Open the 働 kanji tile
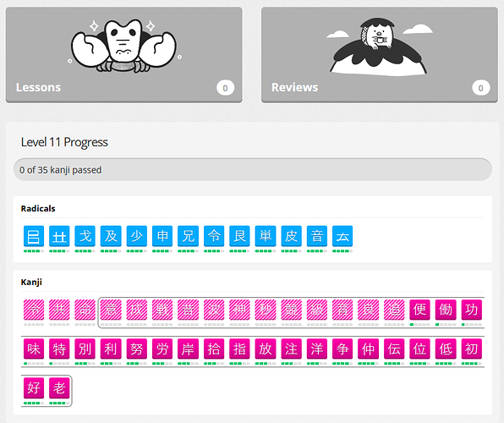 446,310
